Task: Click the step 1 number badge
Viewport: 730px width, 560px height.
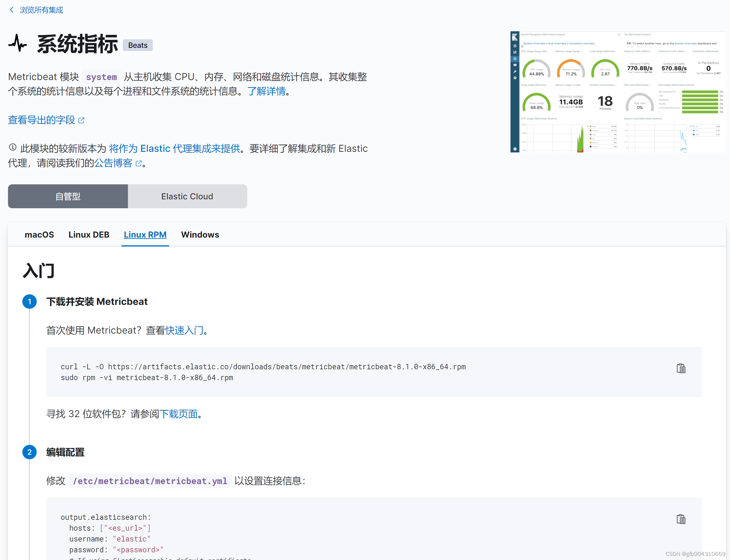Action: click(x=29, y=302)
